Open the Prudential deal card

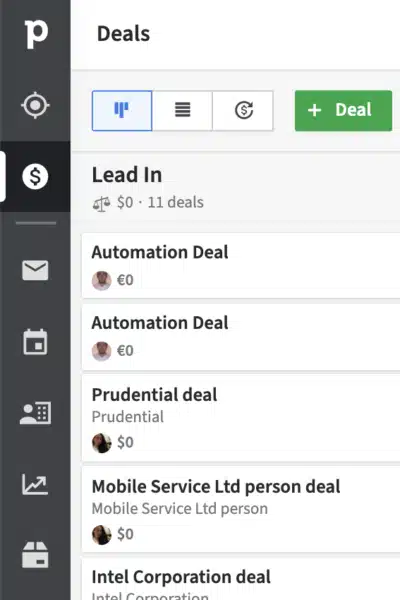point(241,418)
